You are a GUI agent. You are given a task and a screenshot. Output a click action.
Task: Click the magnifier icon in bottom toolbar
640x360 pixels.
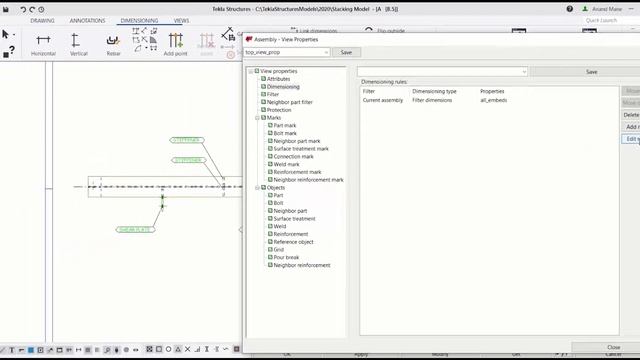click(107, 350)
